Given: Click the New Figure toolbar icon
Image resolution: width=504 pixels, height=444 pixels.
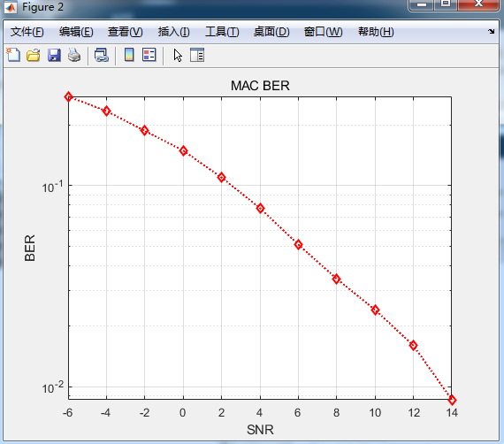Looking at the screenshot, I should click(13, 55).
